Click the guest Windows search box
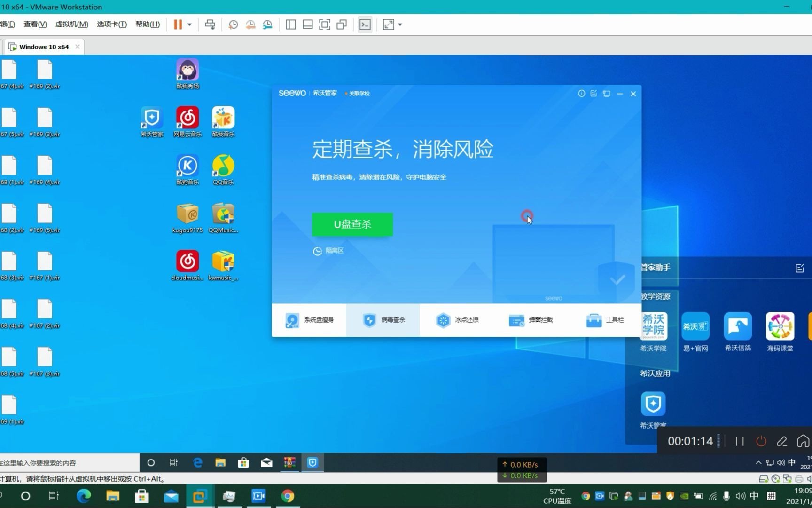This screenshot has width=812, height=508. 70,463
